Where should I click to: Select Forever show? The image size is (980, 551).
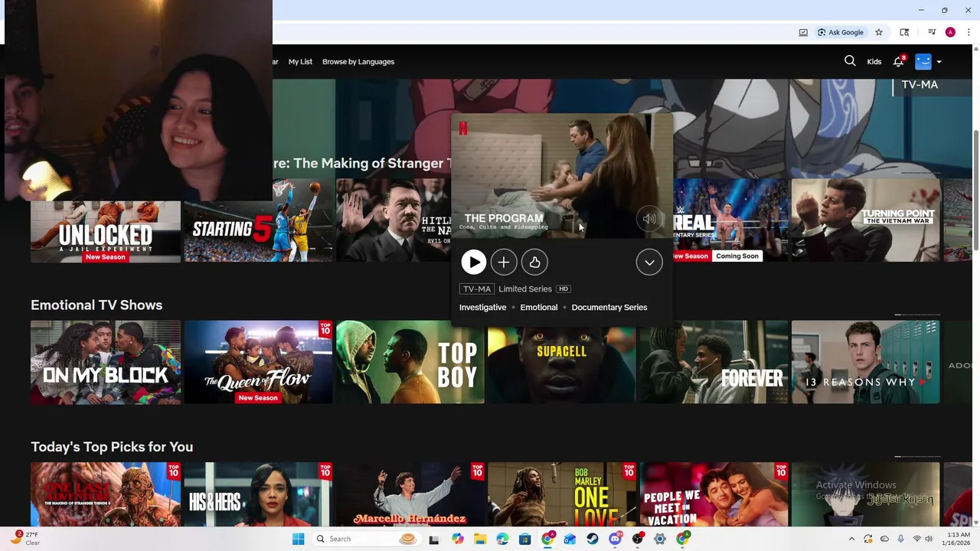pos(714,362)
